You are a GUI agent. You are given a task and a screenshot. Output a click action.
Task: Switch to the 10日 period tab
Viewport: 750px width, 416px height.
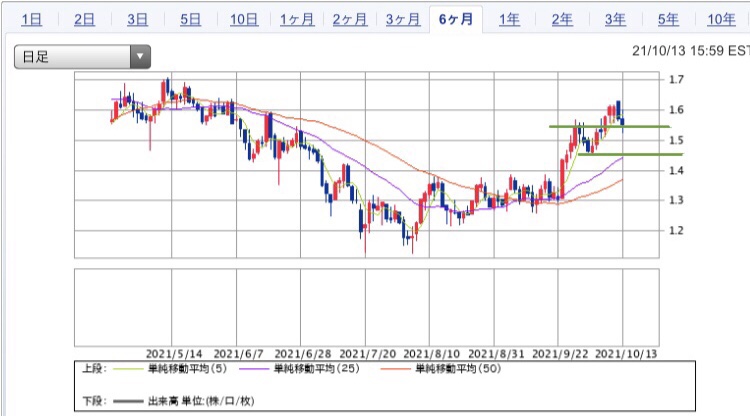pyautogui.click(x=244, y=20)
